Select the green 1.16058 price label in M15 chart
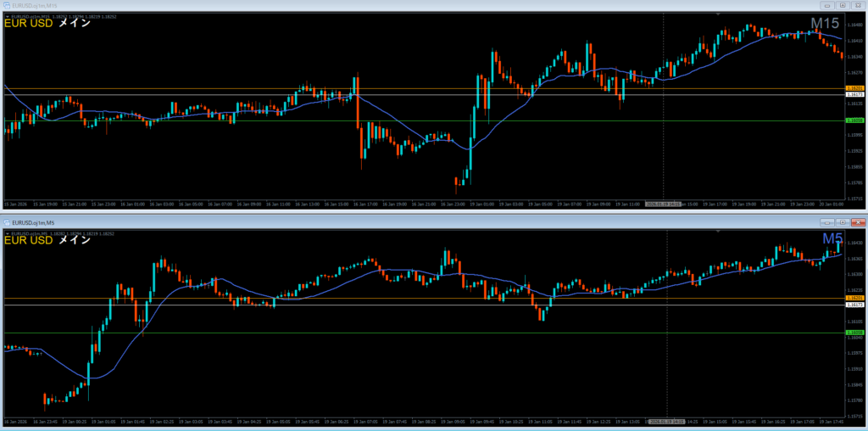The width and height of the screenshot is (868, 431). click(853, 120)
